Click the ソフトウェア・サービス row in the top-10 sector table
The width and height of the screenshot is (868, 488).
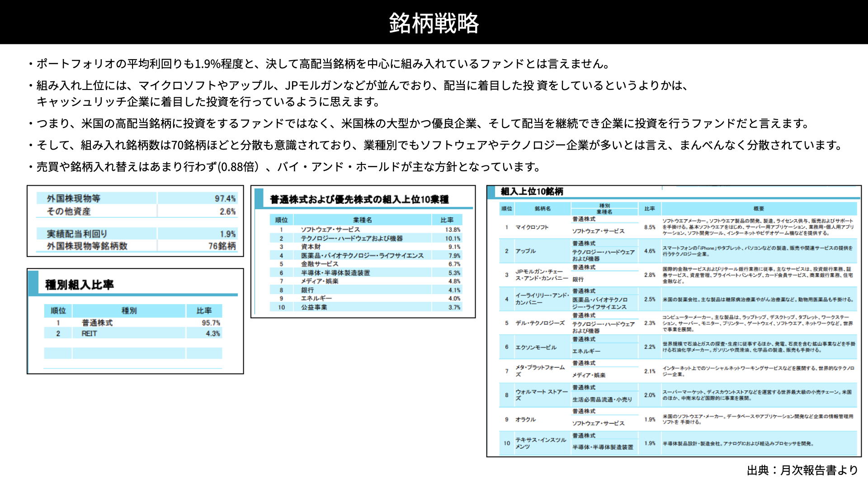366,230
